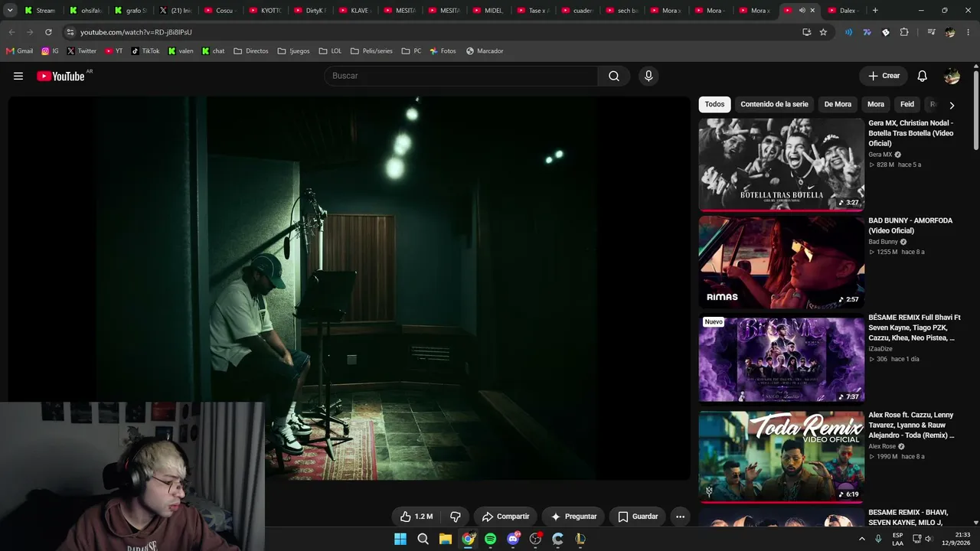Open more actions three-dot menu
This screenshot has height=551, width=980.
click(x=680, y=517)
